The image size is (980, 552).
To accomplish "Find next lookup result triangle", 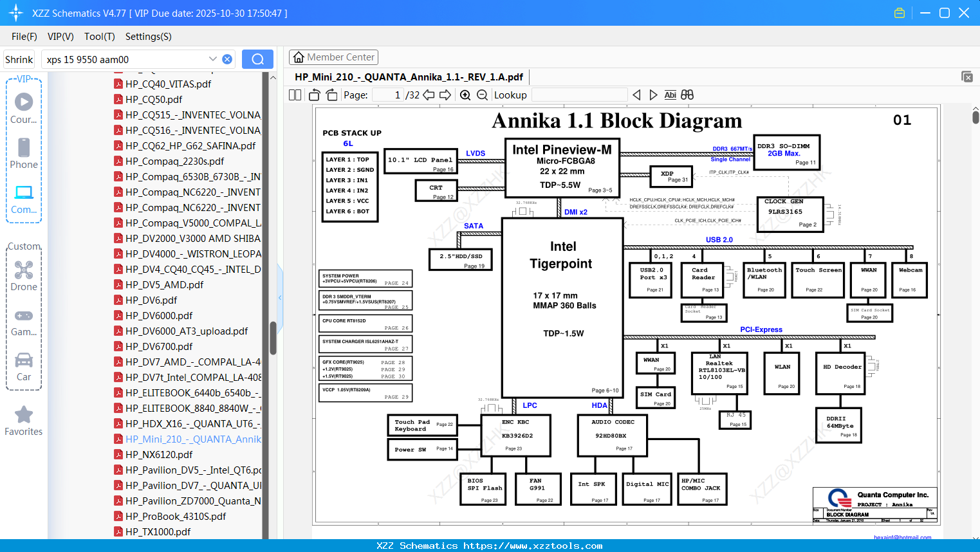I will tap(653, 95).
